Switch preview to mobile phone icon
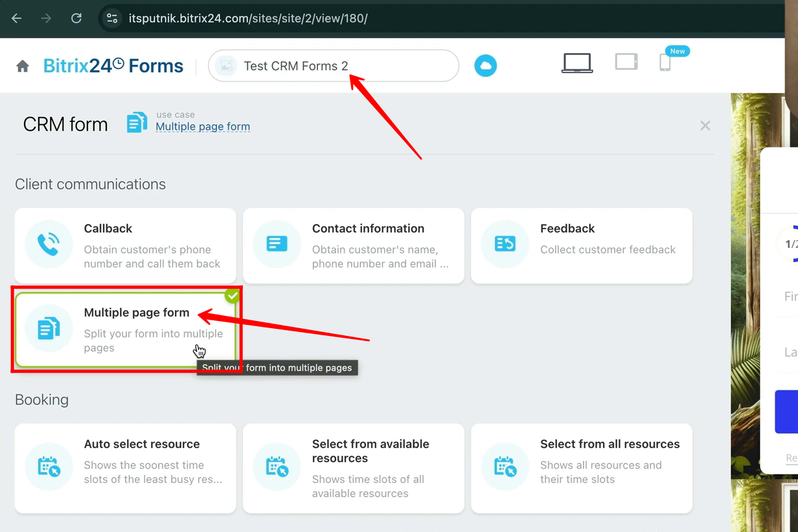 pos(665,62)
